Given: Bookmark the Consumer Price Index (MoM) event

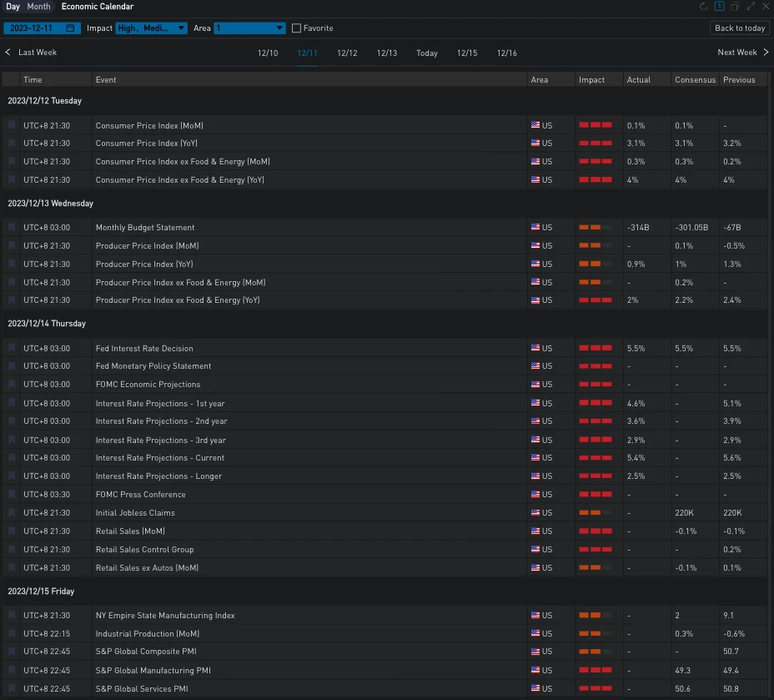Looking at the screenshot, I should coord(12,125).
